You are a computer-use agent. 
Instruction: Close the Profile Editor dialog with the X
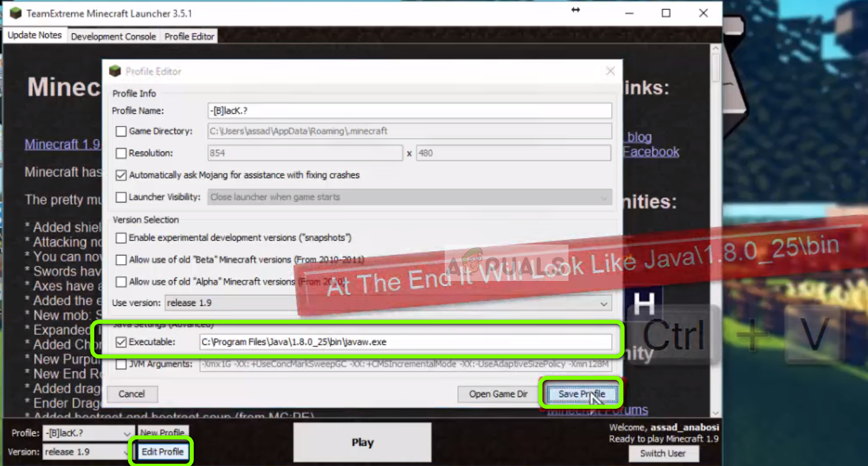pyautogui.click(x=610, y=71)
